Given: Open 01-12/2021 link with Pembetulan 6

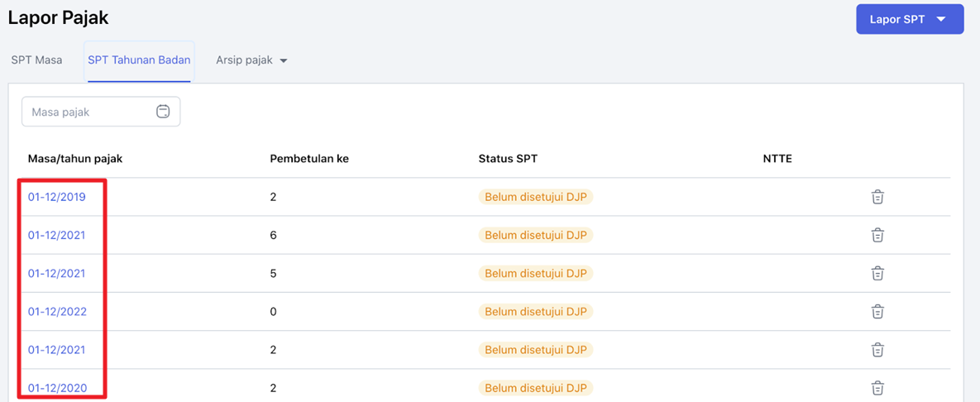Looking at the screenshot, I should (57, 235).
